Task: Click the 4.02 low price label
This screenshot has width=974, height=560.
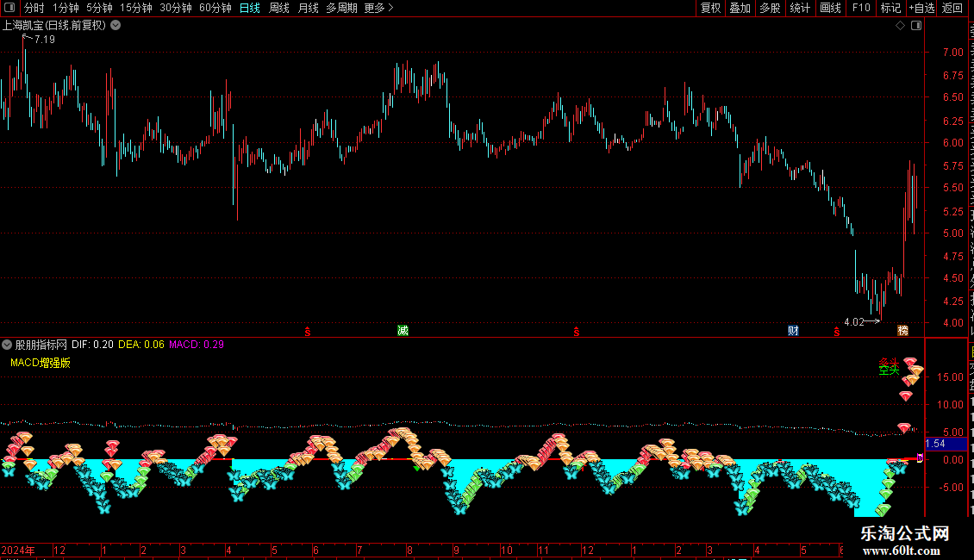Action: pyautogui.click(x=854, y=321)
